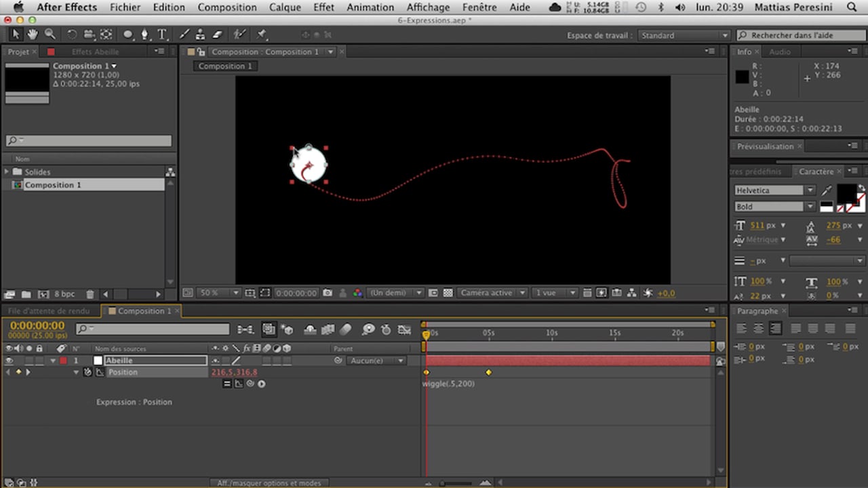Open the 50% magnification dropdown
868x488 pixels.
(x=218, y=293)
